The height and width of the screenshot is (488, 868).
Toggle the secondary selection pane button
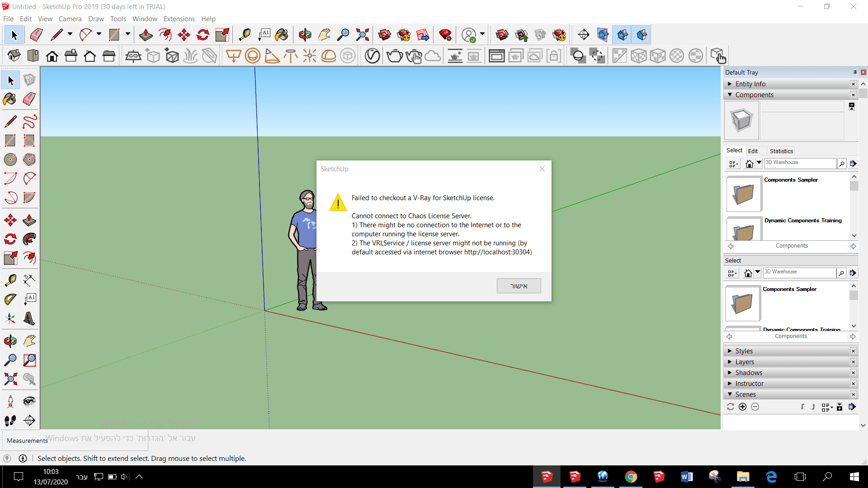pos(852,106)
